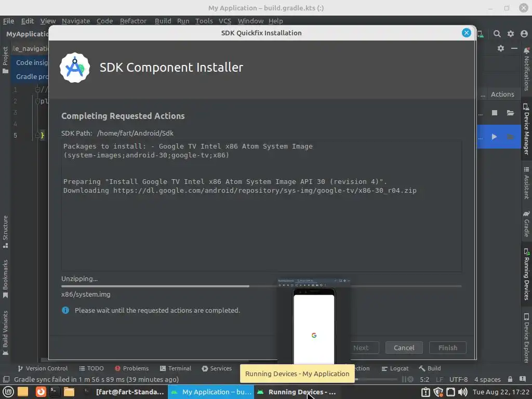Open the UTF-8 encoding selector
The image size is (532, 399).
[458, 379]
